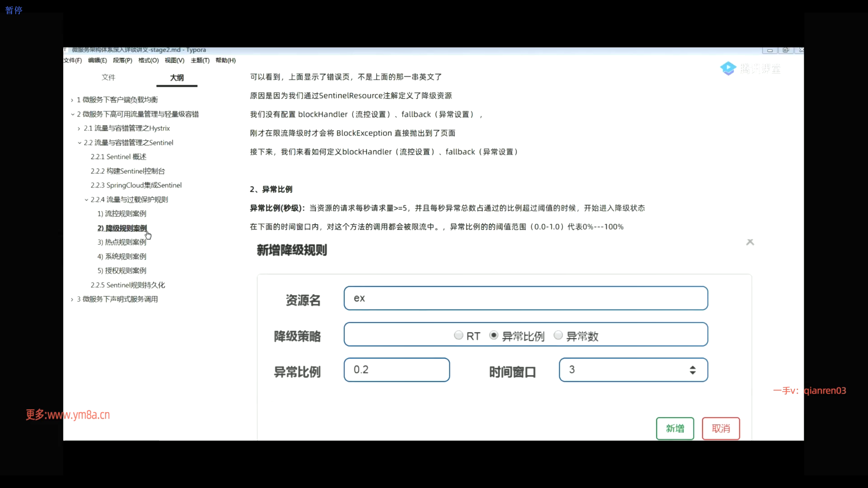
Task: Collapse 2.2.4 流量与过载保护规则 chevron
Action: (x=86, y=200)
